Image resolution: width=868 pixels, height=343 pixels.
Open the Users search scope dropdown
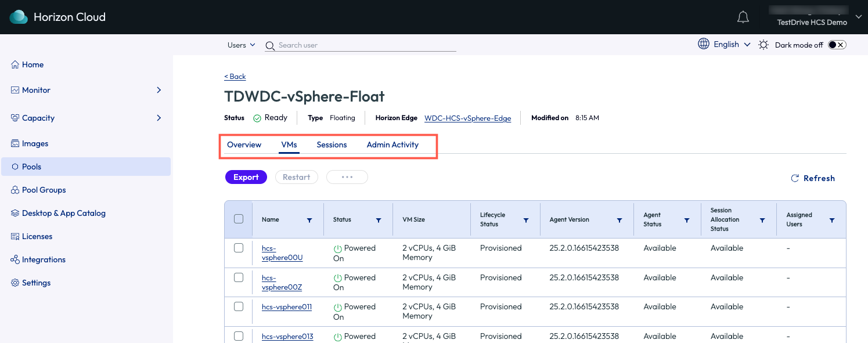tap(241, 45)
